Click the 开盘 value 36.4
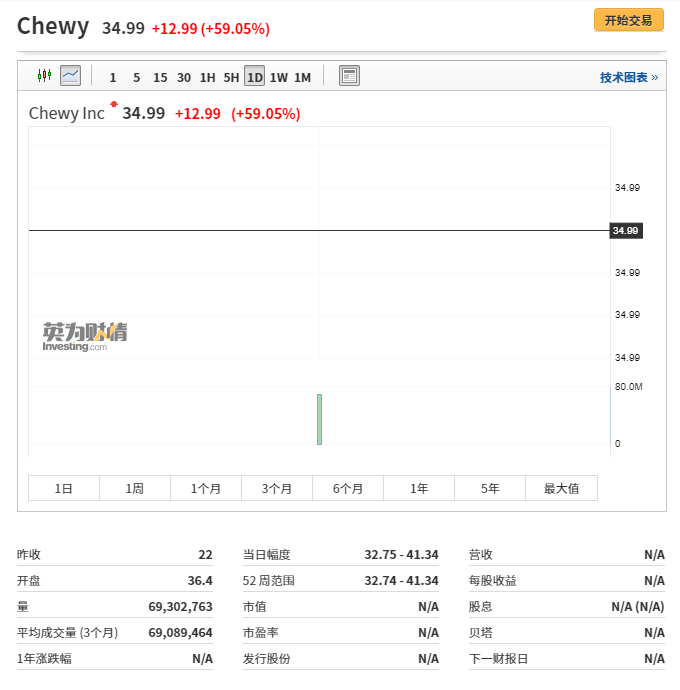This screenshot has width=680, height=690. click(x=200, y=580)
